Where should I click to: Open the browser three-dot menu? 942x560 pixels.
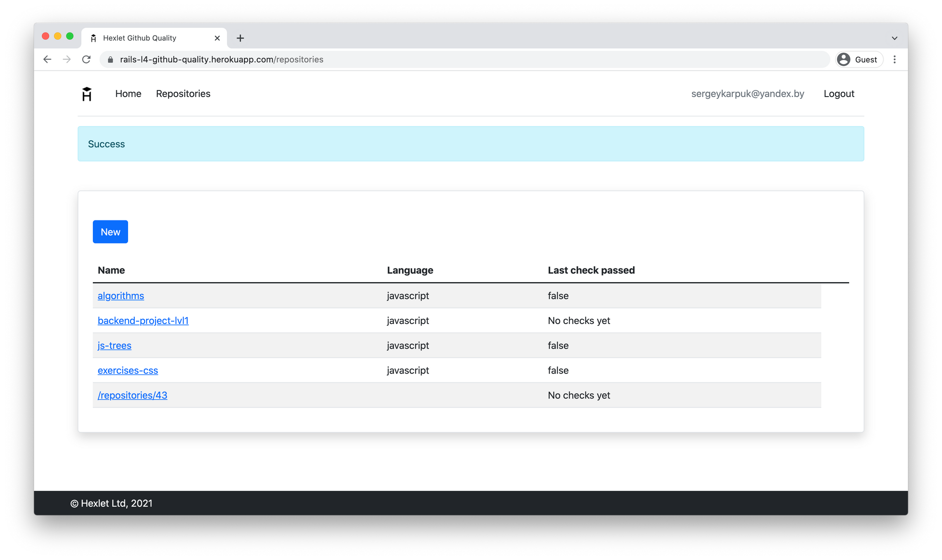[x=894, y=59]
